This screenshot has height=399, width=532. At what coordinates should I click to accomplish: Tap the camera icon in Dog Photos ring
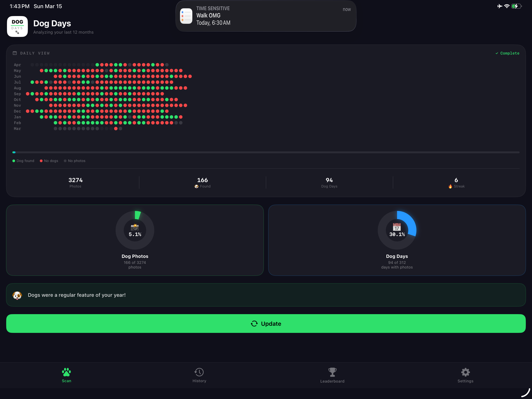[135, 227]
